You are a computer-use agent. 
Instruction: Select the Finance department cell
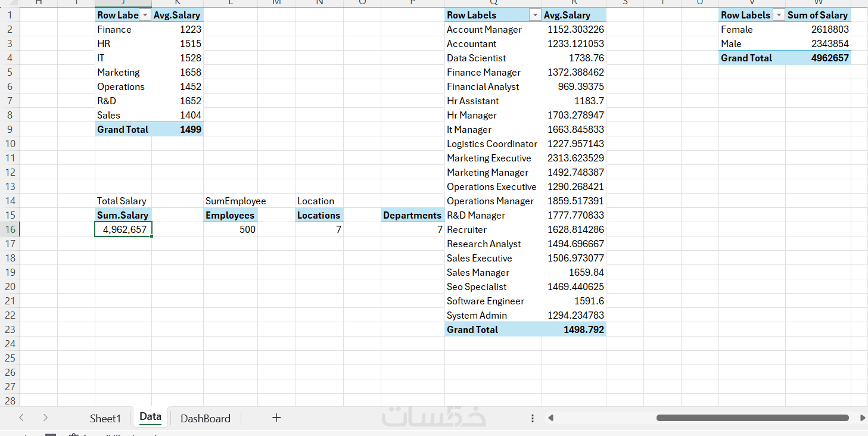point(123,29)
